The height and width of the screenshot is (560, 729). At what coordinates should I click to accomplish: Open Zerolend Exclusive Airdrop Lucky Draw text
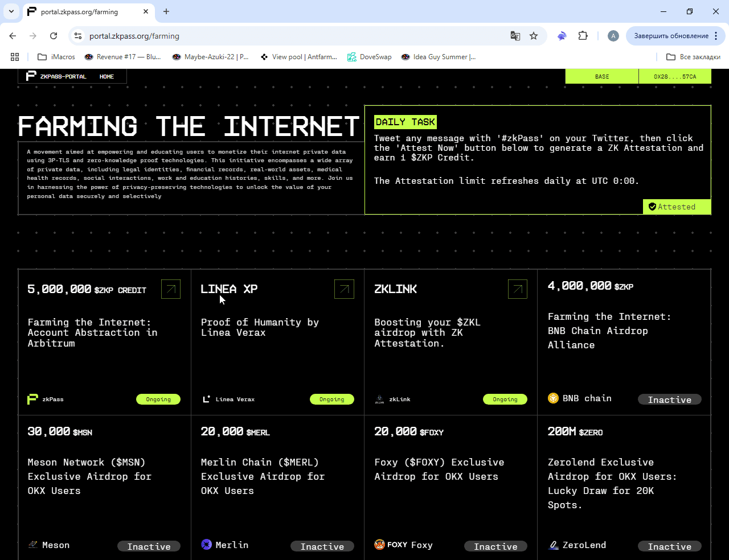612,483
